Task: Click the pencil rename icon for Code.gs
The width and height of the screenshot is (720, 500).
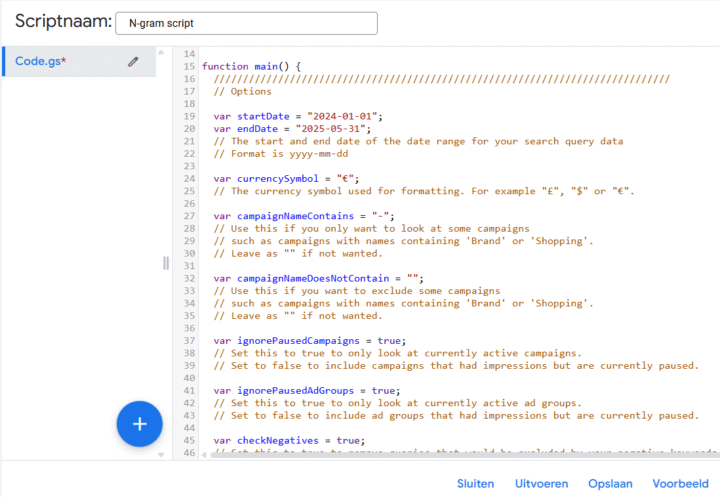Action: [x=133, y=62]
